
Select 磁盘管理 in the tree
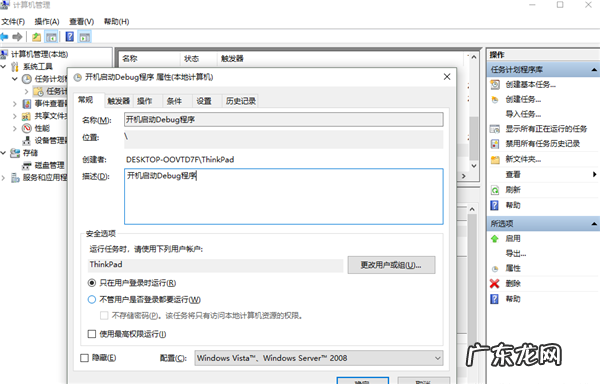49,165
